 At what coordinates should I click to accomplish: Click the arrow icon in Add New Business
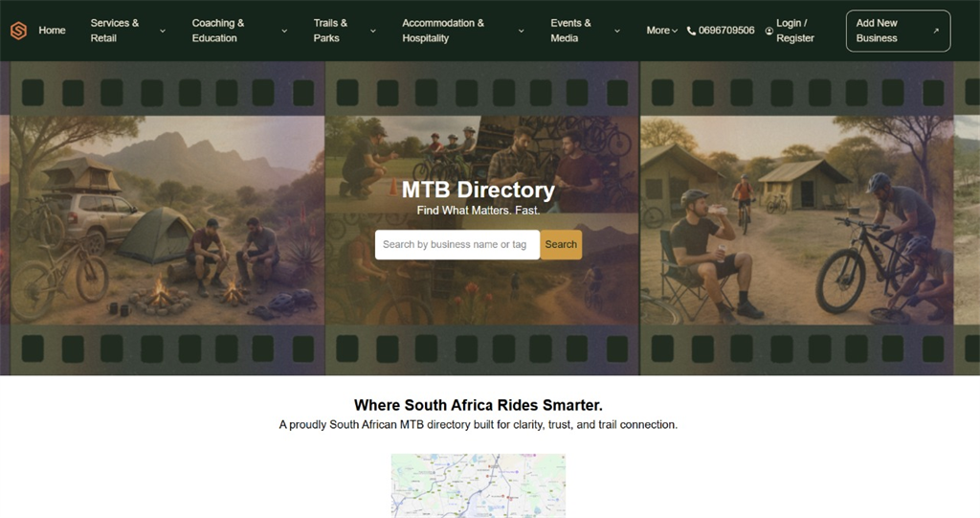(935, 31)
